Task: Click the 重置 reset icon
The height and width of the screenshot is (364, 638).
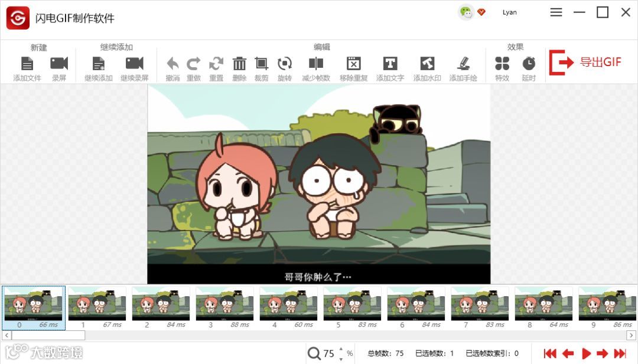Action: (216, 64)
